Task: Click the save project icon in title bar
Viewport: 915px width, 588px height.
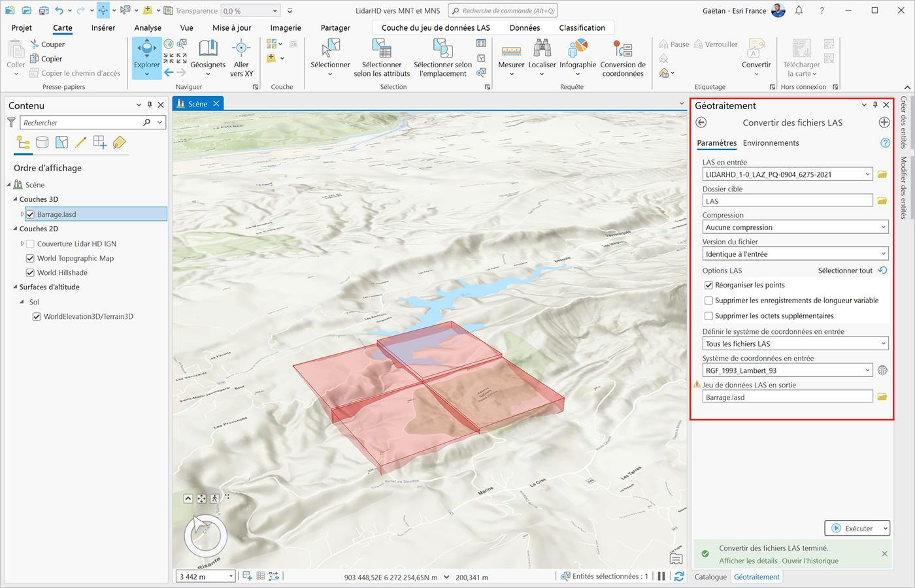Action: click(43, 10)
